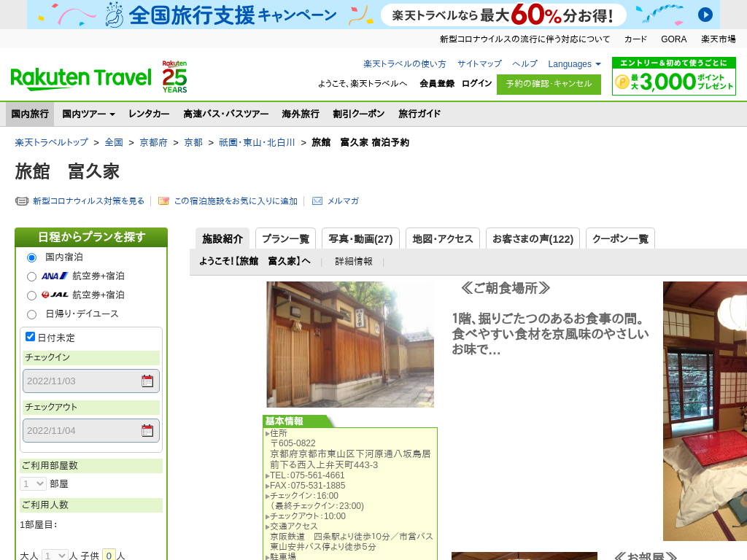Click the 全国 breadcrumb
The image size is (747, 560).
coord(114,142)
